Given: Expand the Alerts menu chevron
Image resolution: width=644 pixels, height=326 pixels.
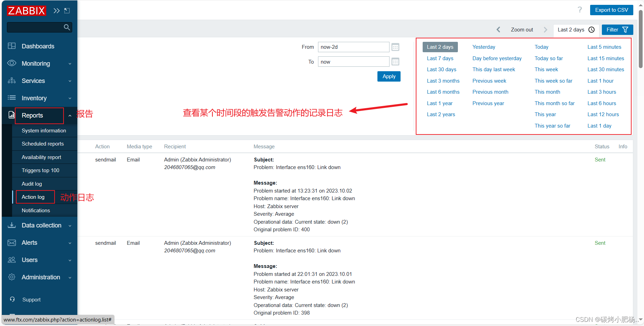Looking at the screenshot, I should click(x=70, y=243).
